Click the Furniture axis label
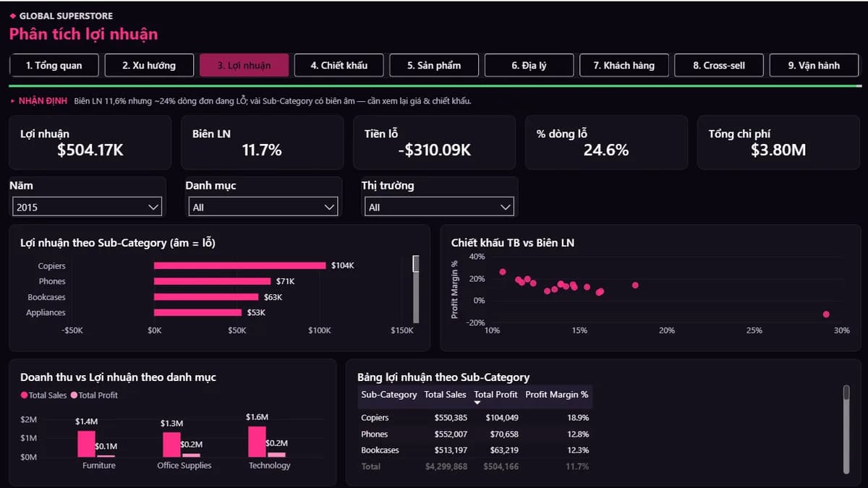This screenshot has width=868, height=488. click(99, 466)
